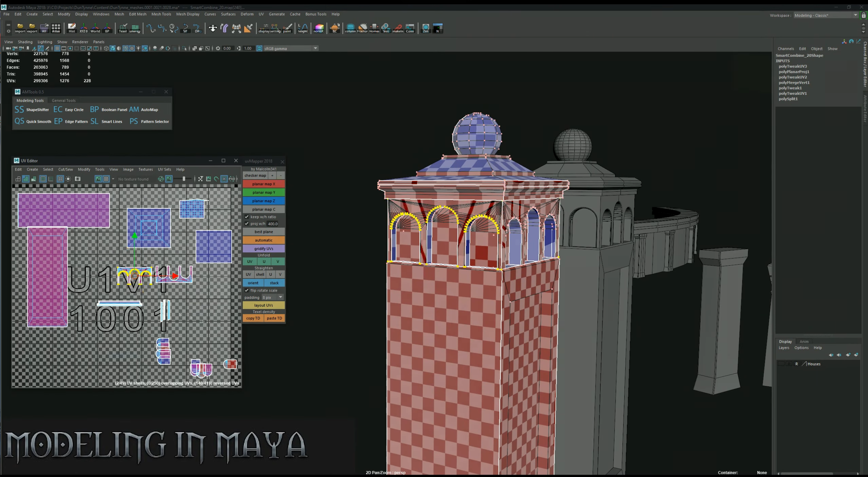Viewport: 868px width, 477px height.
Task: Click the paint shelf icon
Action: point(287,28)
